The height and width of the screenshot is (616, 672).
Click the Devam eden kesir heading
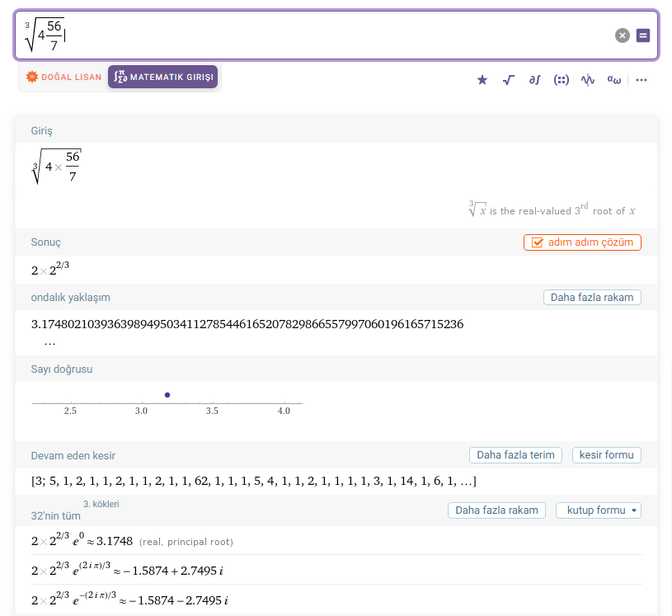coord(73,455)
